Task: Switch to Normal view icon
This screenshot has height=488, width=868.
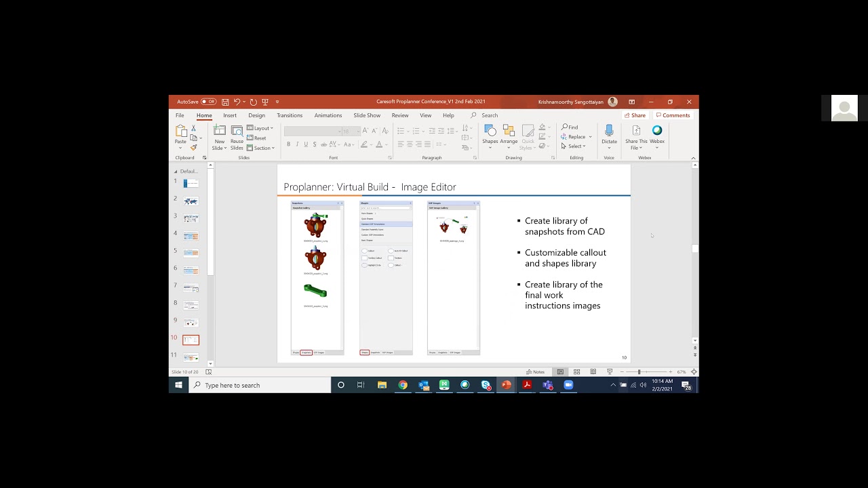Action: tap(560, 372)
